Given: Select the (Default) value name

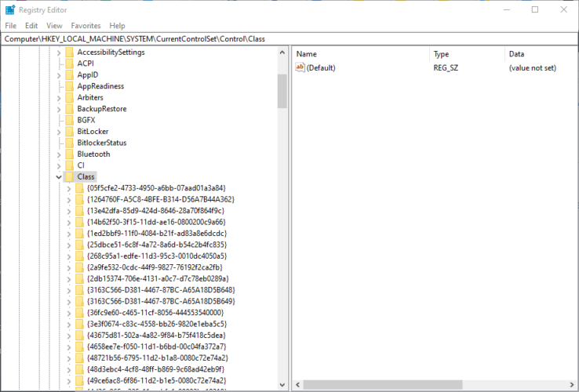Looking at the screenshot, I should [321, 68].
